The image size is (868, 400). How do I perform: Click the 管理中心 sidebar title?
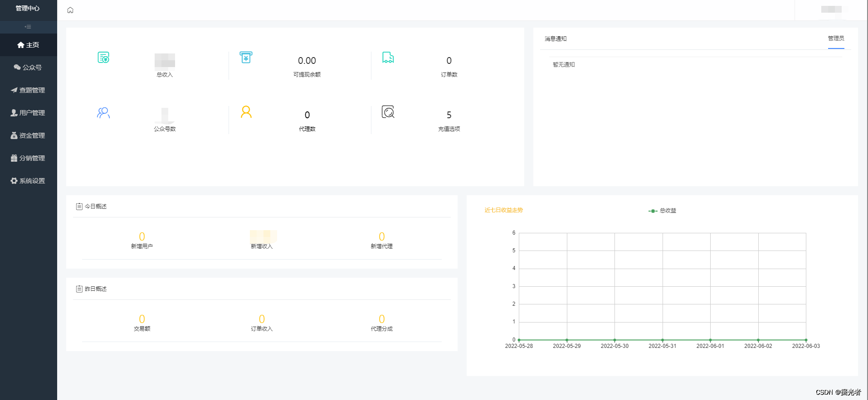coord(28,8)
